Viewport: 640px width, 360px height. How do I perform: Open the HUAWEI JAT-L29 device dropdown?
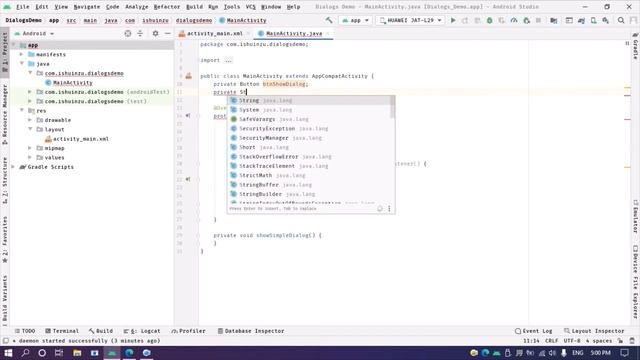410,20
